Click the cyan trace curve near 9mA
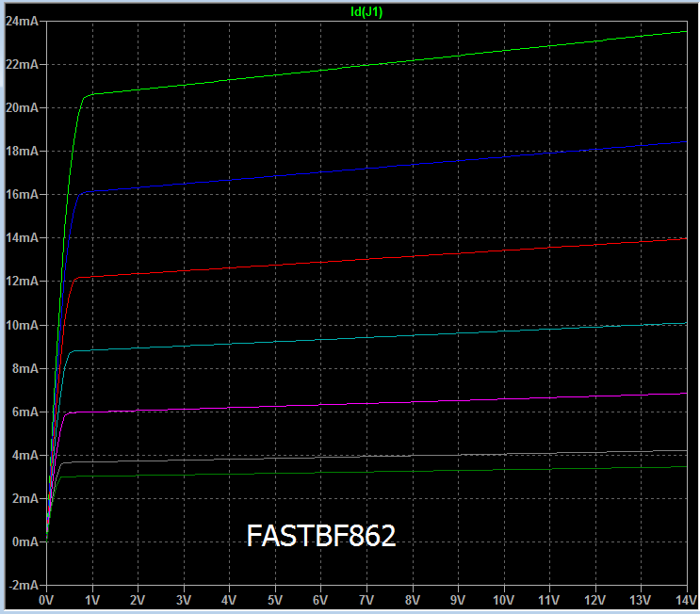The height and width of the screenshot is (614, 700). coord(366,338)
